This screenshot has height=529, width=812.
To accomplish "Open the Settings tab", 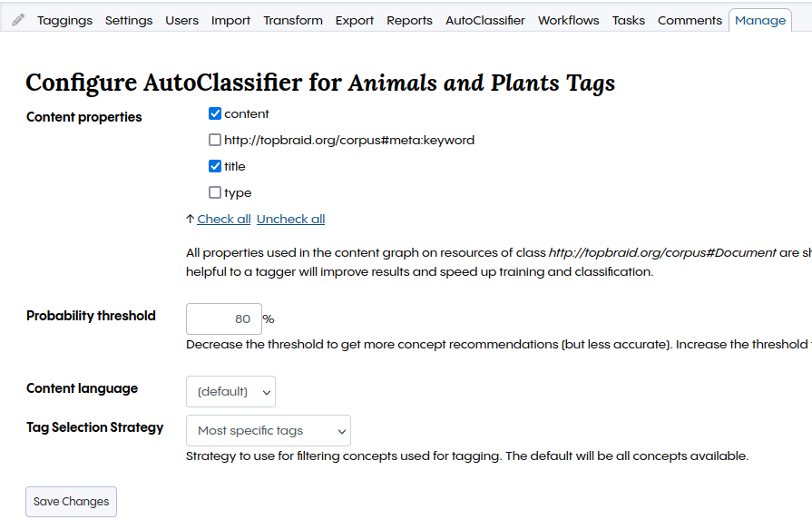I will click(128, 19).
